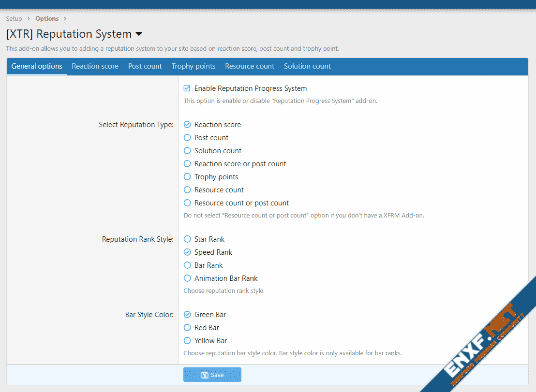The image size is (536, 392).
Task: Switch to the Solution count tab
Action: (x=307, y=66)
